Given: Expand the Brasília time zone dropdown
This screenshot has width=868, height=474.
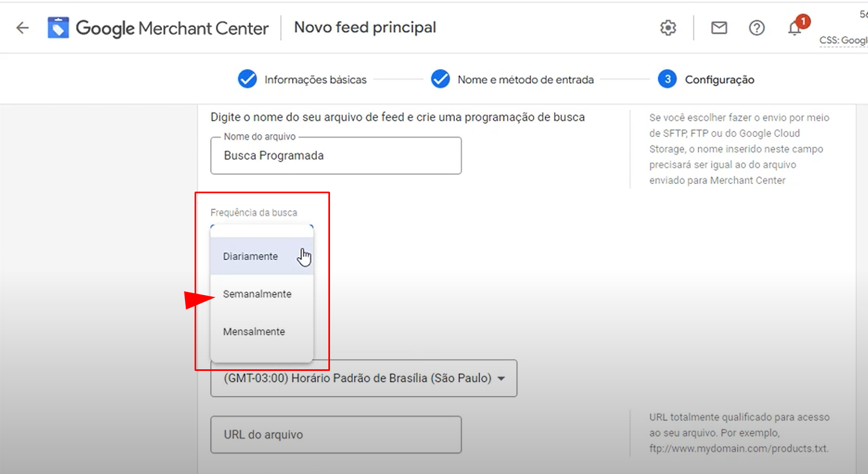Looking at the screenshot, I should click(x=363, y=378).
